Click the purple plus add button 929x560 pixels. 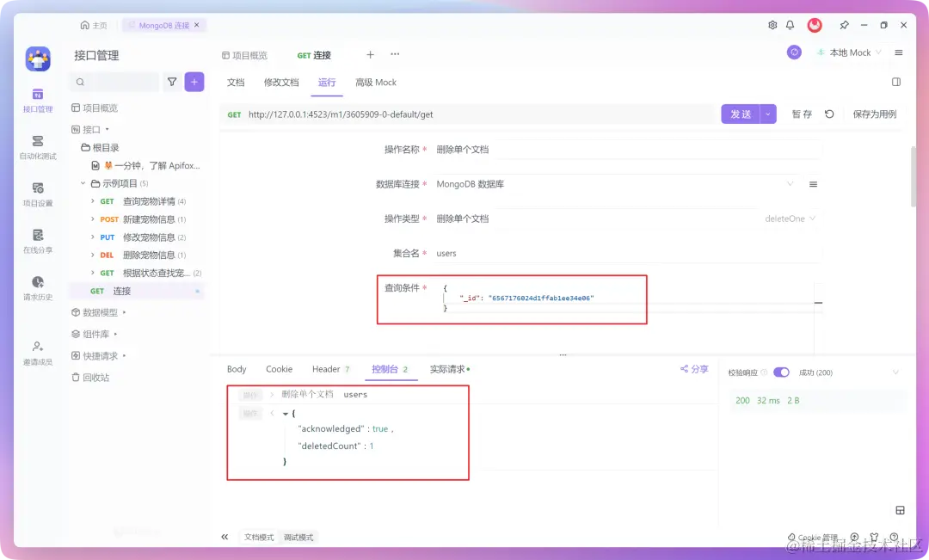pyautogui.click(x=194, y=82)
